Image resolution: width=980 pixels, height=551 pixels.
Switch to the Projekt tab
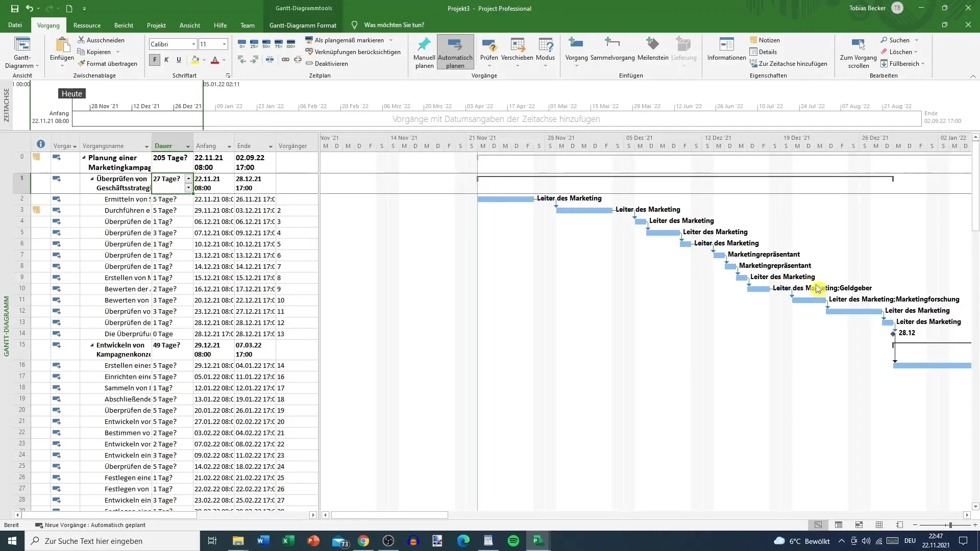point(156,25)
